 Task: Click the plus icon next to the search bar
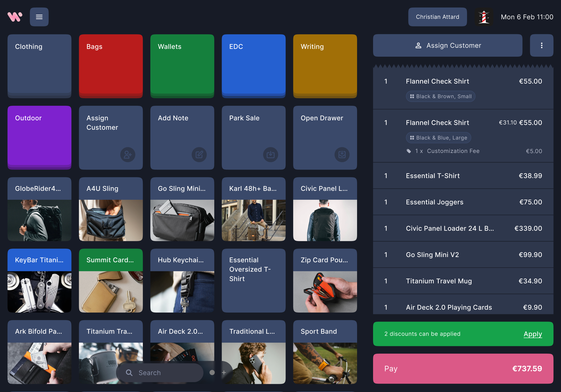pyautogui.click(x=224, y=373)
